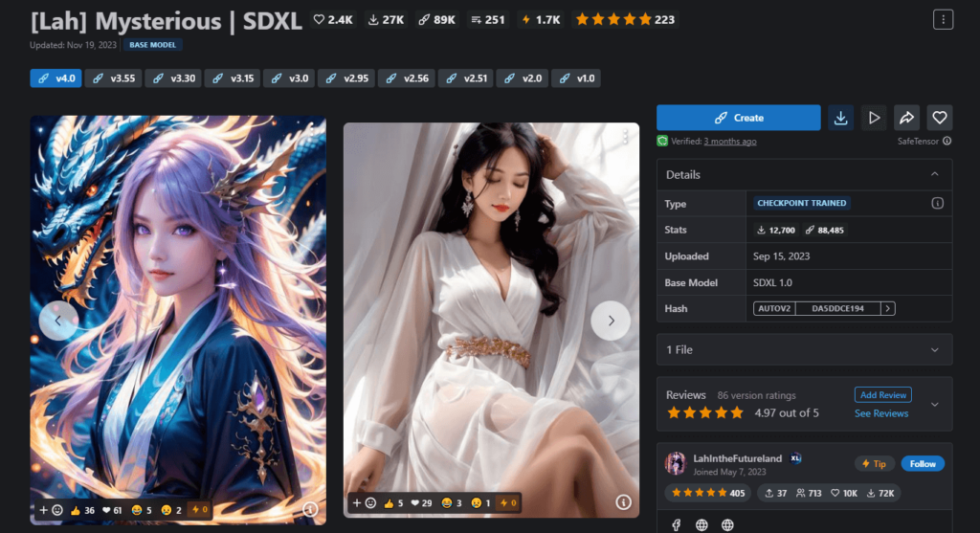The image size is (980, 533).
Task: Click the download icon next to Create
Action: 840,118
